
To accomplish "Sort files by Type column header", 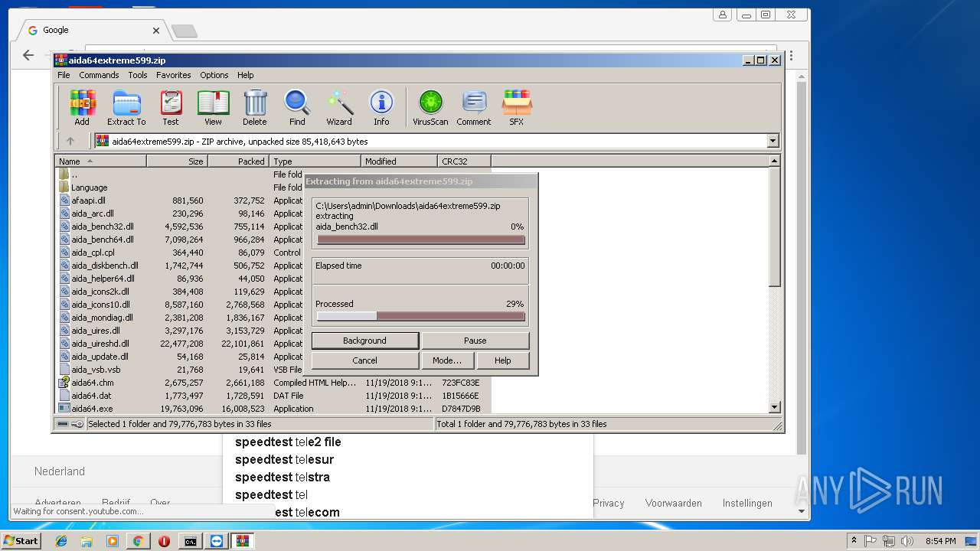I will pyautogui.click(x=315, y=161).
